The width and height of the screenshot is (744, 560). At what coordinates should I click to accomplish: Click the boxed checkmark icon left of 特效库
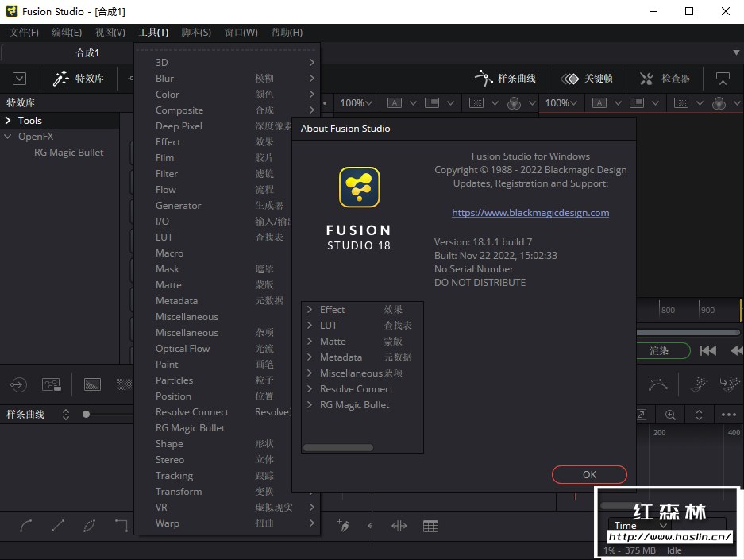tap(20, 79)
